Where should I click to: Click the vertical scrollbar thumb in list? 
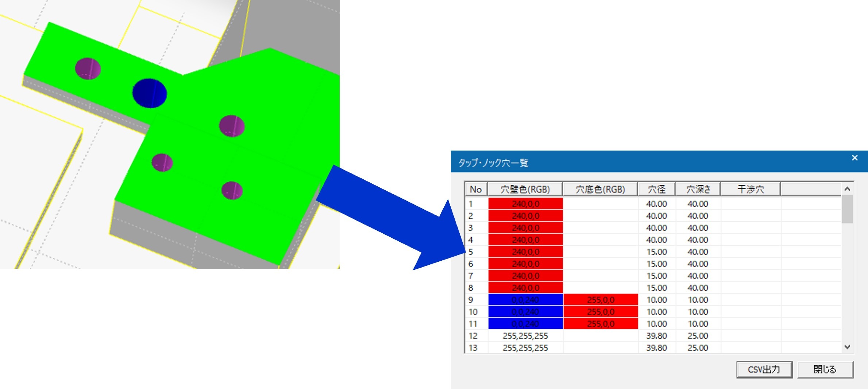(x=847, y=209)
